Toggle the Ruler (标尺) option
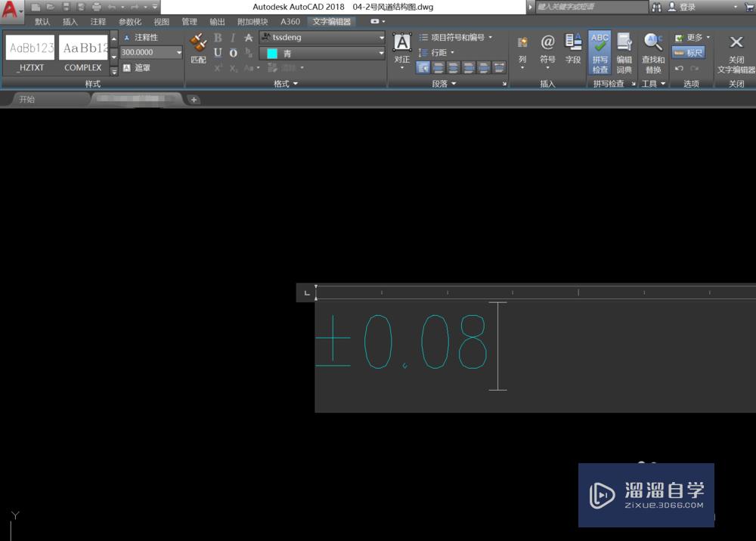This screenshot has height=541, width=756. [688, 53]
